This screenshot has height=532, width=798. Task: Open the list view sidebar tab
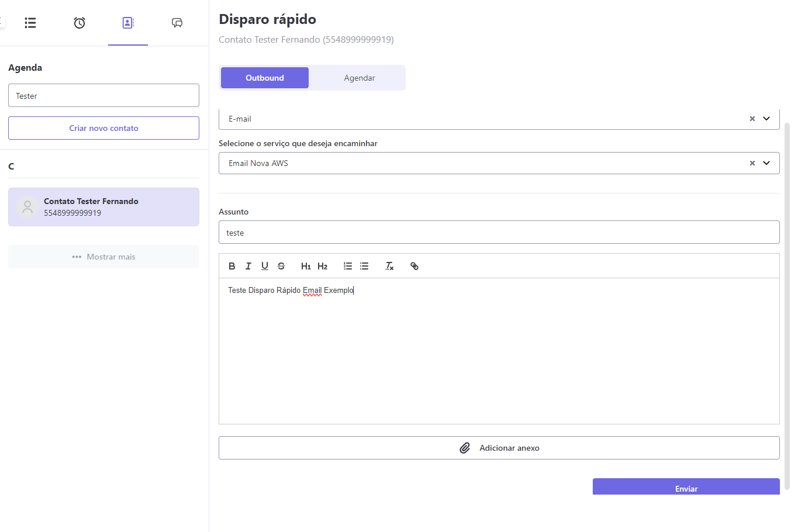pyautogui.click(x=30, y=23)
